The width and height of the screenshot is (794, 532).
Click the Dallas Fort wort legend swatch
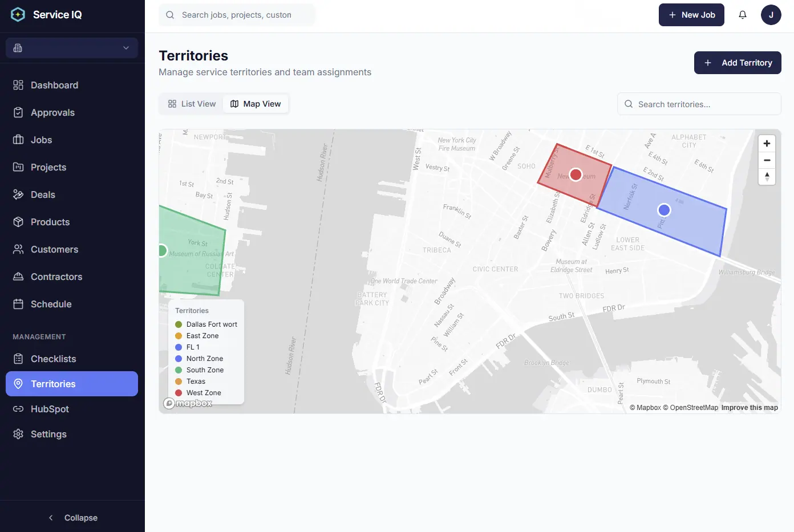(x=179, y=324)
